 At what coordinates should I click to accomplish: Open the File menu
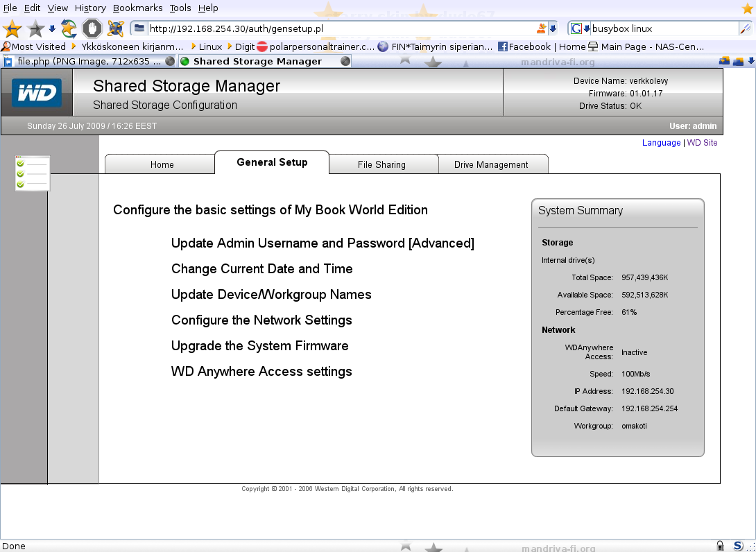pyautogui.click(x=10, y=8)
